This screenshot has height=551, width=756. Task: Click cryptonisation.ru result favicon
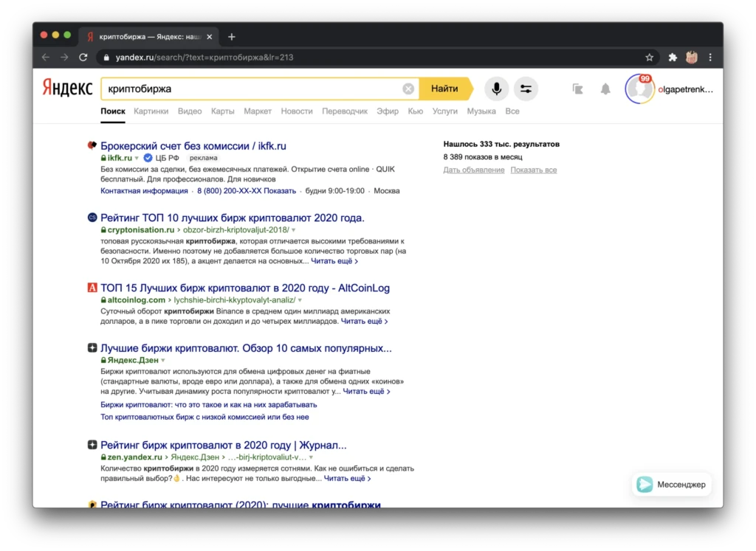tap(92, 217)
